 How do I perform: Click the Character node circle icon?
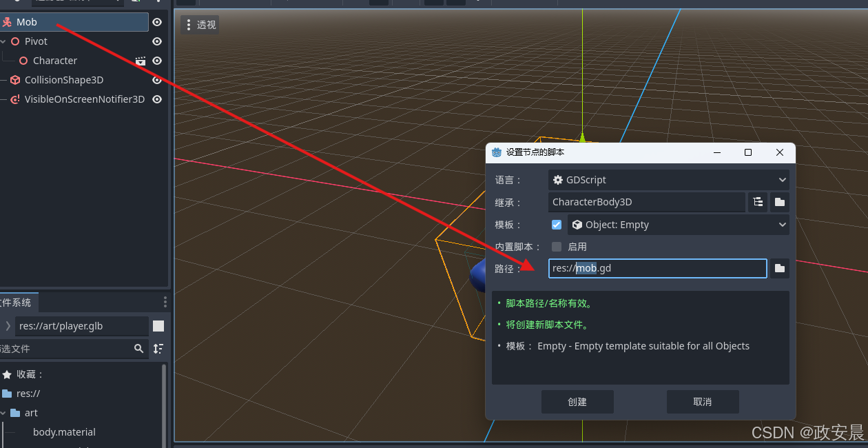[23, 61]
